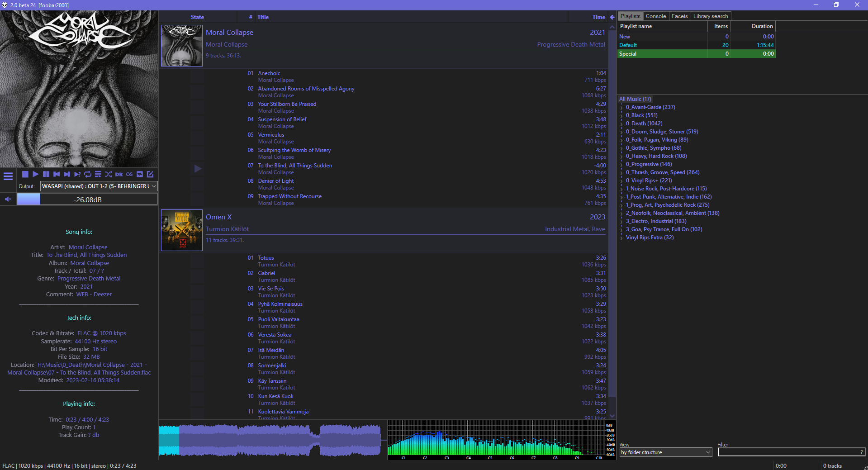This screenshot has width=868, height=470.
Task: Open the WASAPI output device dropdown
Action: [99, 186]
